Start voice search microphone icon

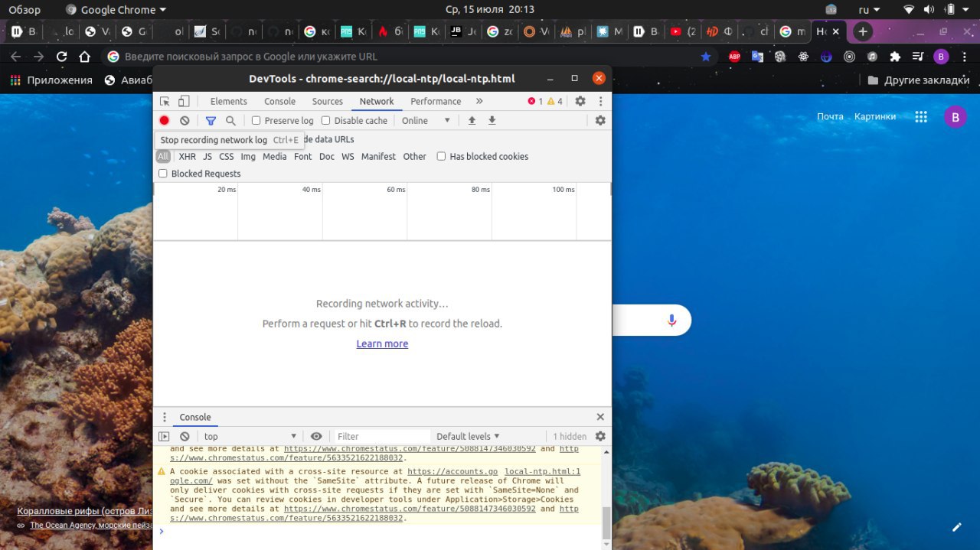672,320
